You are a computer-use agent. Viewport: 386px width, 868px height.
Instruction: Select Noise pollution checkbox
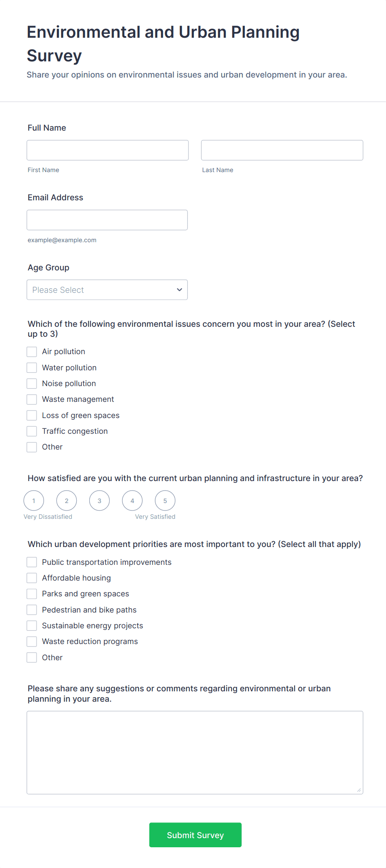[32, 384]
